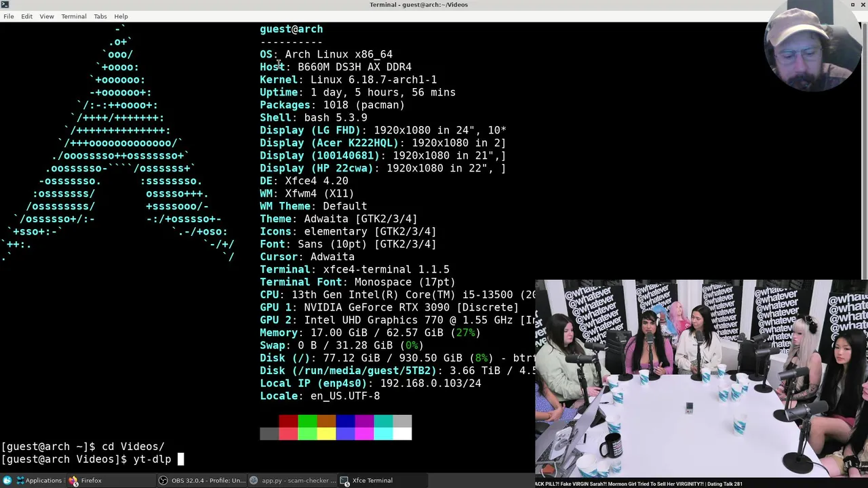This screenshot has height=488, width=868.
Task: Click the 'Uptime: 1 day, 5 hours' line
Action: (x=357, y=92)
